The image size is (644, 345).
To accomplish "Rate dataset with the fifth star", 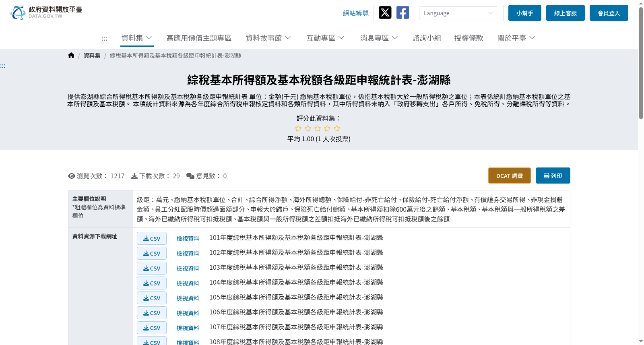I will [337, 128].
